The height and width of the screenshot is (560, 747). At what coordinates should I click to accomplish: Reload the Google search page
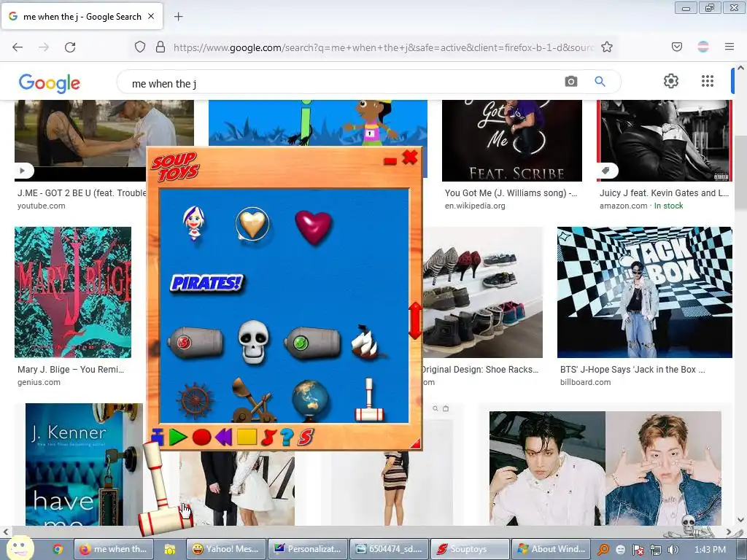tap(70, 47)
